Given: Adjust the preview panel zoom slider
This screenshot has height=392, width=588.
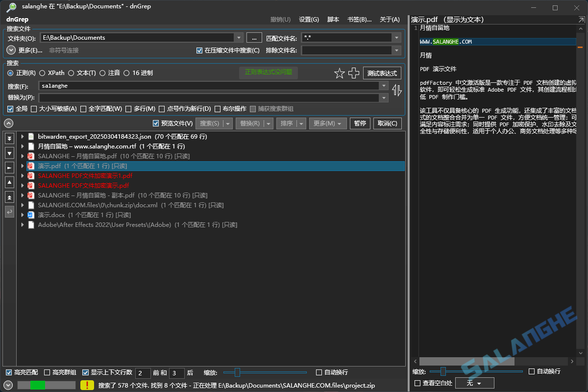Looking at the screenshot, I should pyautogui.click(x=443, y=371).
